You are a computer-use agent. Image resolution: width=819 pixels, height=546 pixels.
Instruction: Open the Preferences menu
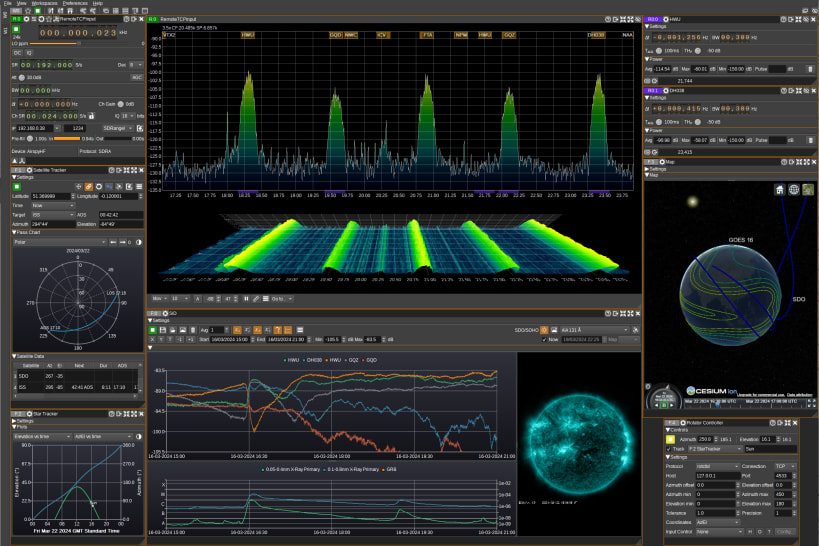tap(75, 3)
